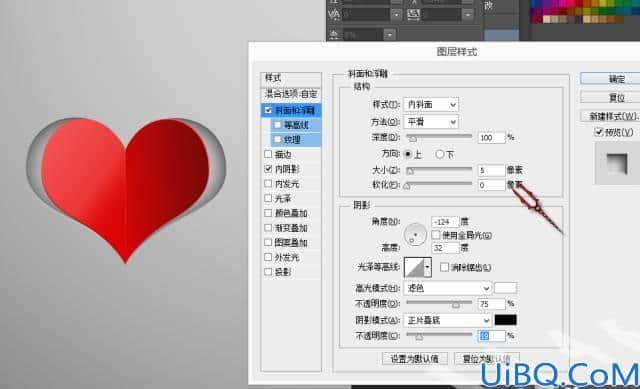Screen dimensions: 640x389
Task: Enable the 描边 checkbox
Action: [x=268, y=154]
